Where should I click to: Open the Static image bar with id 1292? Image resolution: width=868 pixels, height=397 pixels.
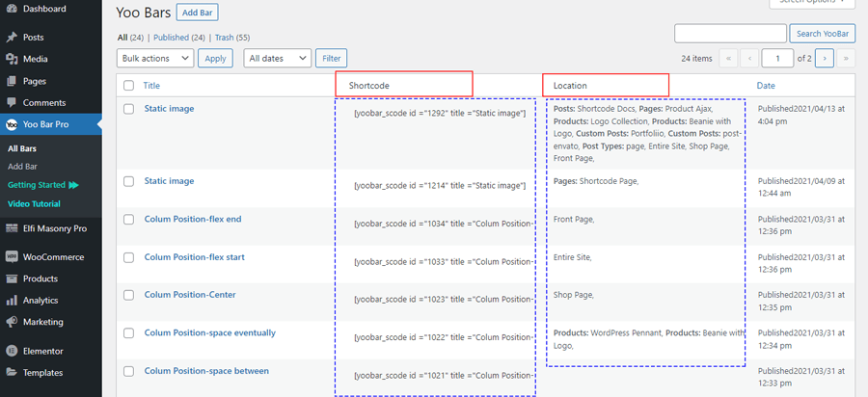[170, 109]
